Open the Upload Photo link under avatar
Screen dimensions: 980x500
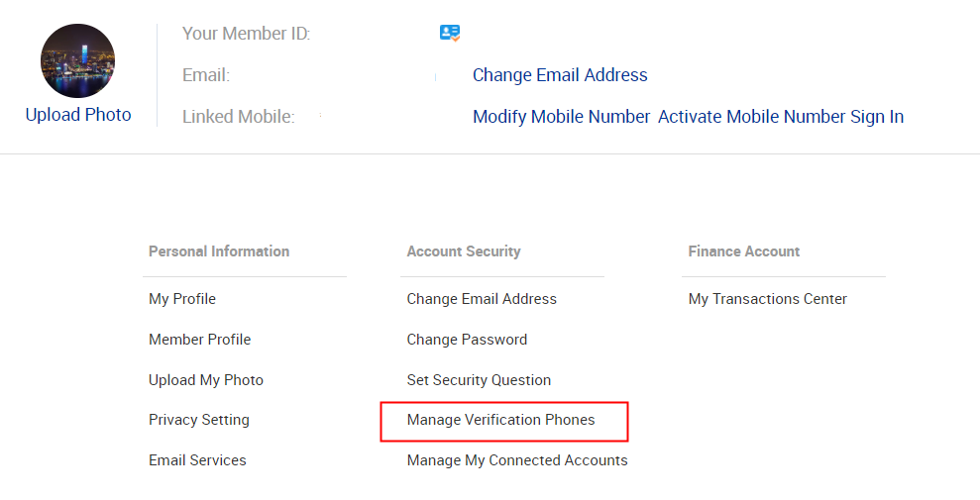coord(78,115)
